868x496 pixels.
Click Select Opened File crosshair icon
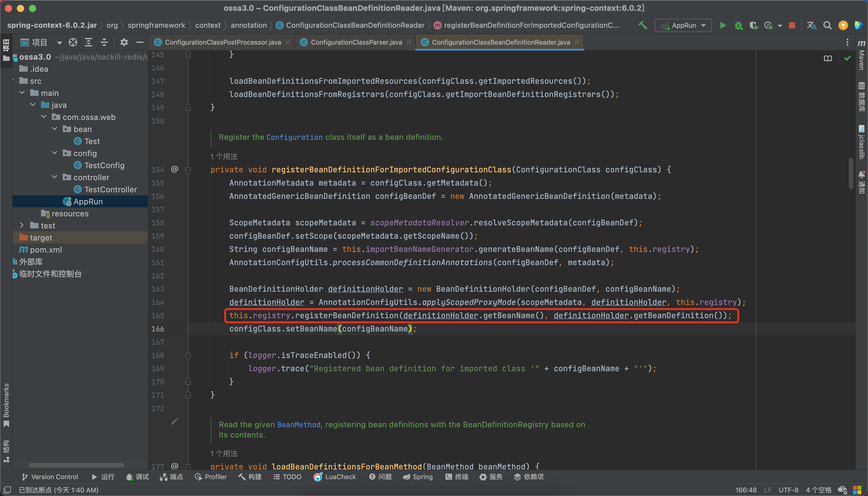(x=73, y=42)
